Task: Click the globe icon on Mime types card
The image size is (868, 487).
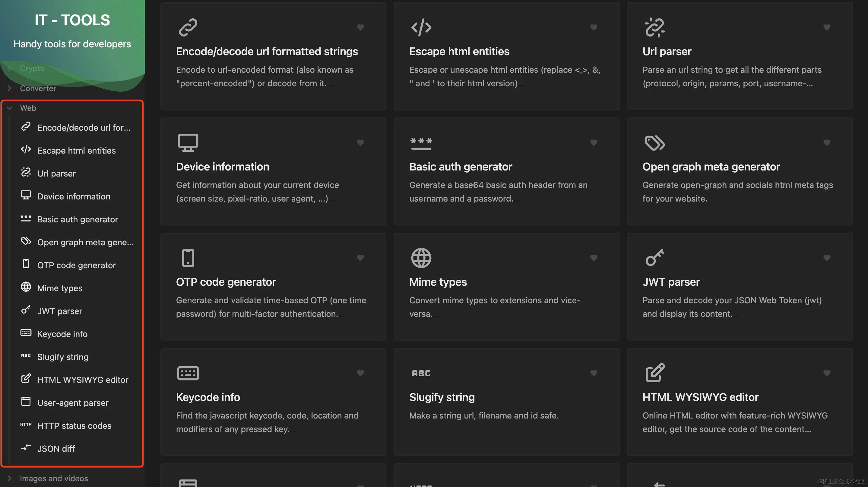Action: (421, 258)
